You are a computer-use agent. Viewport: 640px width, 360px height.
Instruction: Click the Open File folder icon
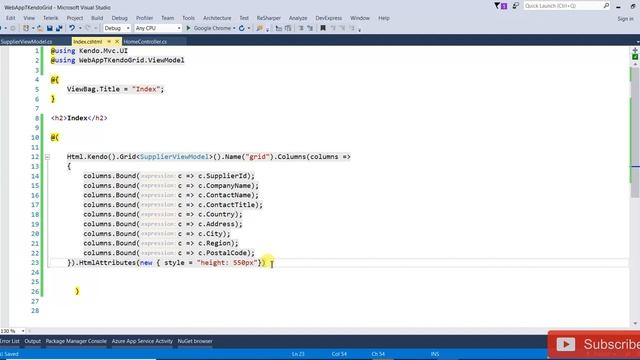point(40,28)
